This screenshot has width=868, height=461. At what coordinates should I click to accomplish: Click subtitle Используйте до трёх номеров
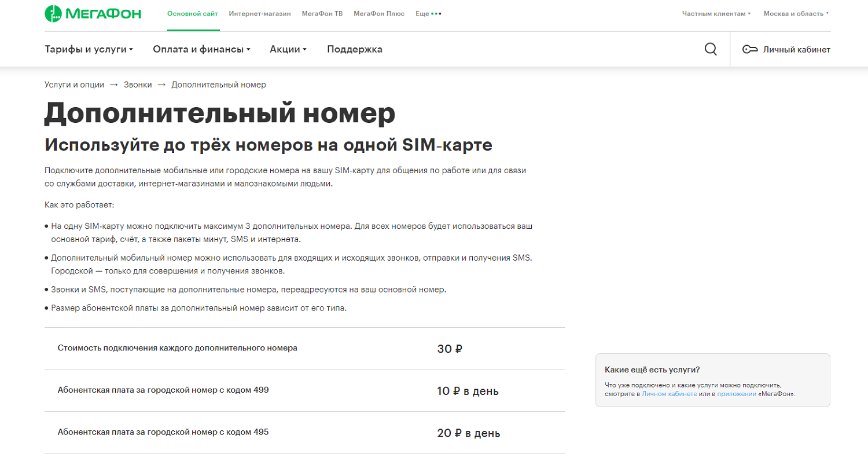pos(269,145)
